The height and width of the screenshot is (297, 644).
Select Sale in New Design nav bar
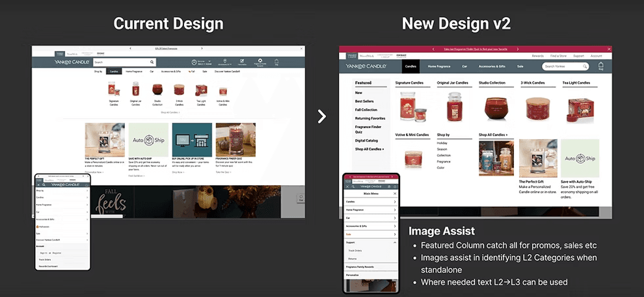(520, 66)
